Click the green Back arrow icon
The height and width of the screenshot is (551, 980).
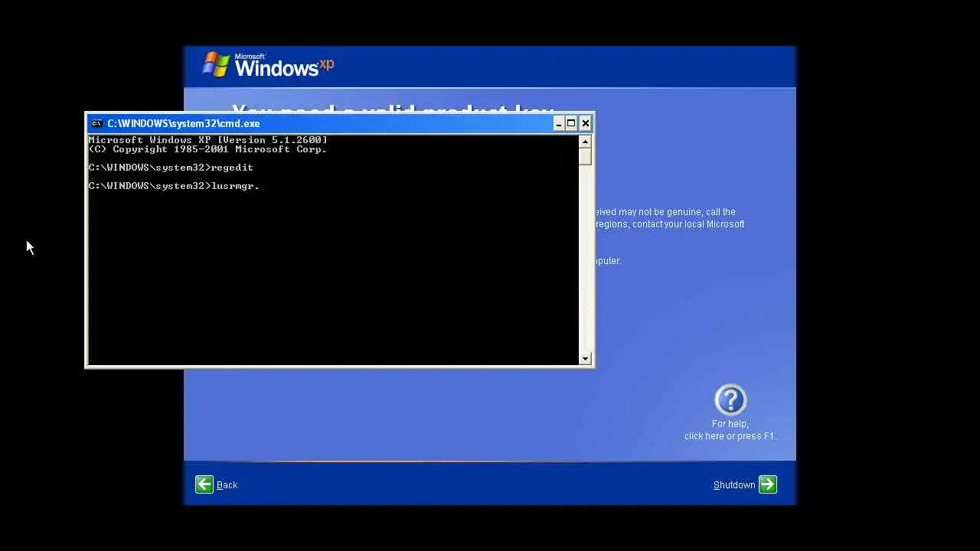[204, 484]
